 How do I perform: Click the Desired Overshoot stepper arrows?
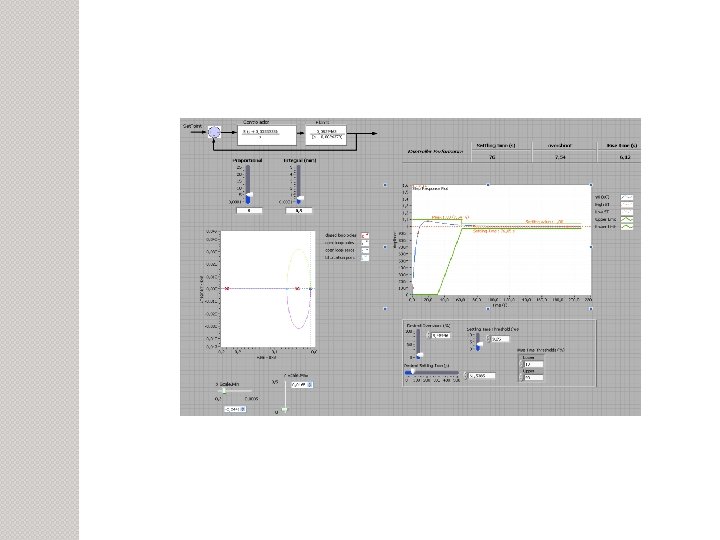click(x=428, y=336)
